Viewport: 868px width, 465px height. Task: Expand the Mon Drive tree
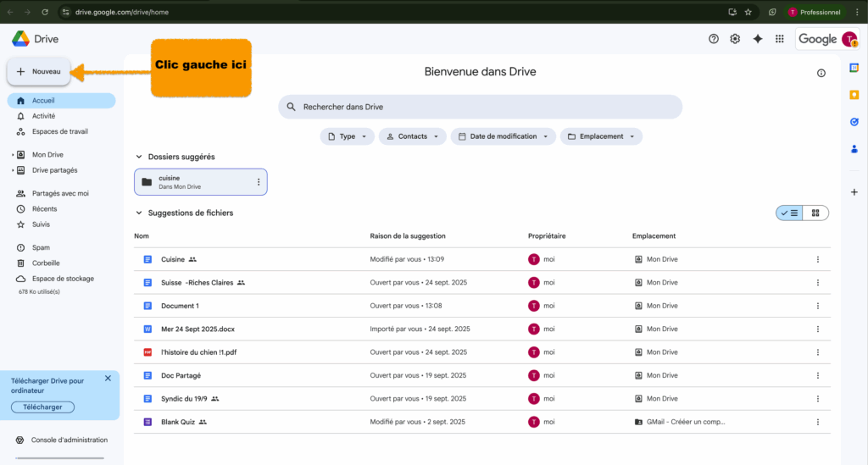coord(13,155)
